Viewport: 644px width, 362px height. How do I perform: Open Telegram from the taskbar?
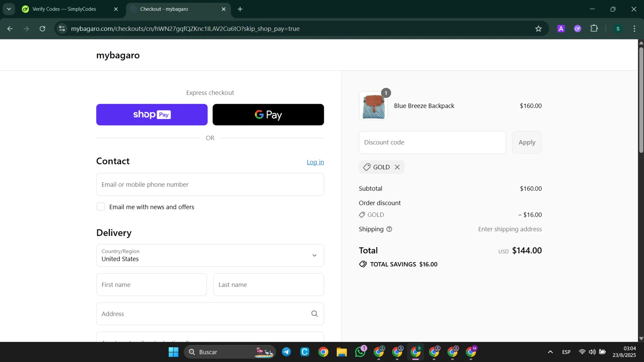click(286, 352)
